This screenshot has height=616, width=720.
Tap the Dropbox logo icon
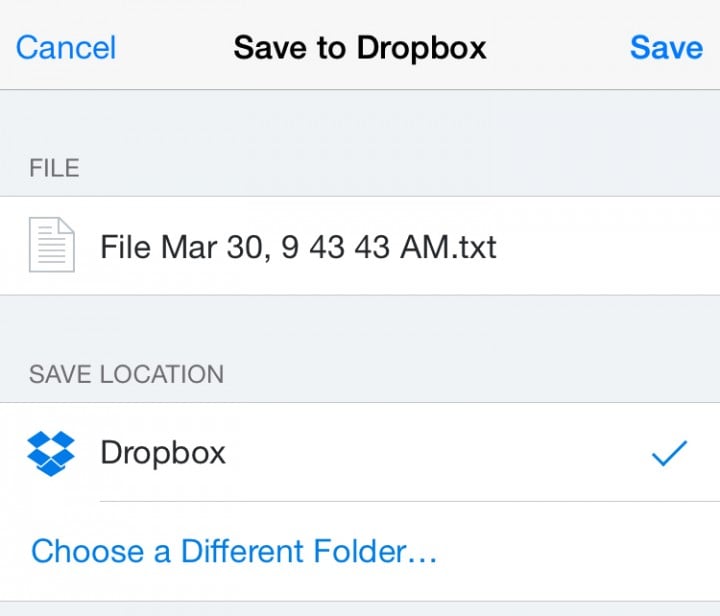[x=51, y=453]
